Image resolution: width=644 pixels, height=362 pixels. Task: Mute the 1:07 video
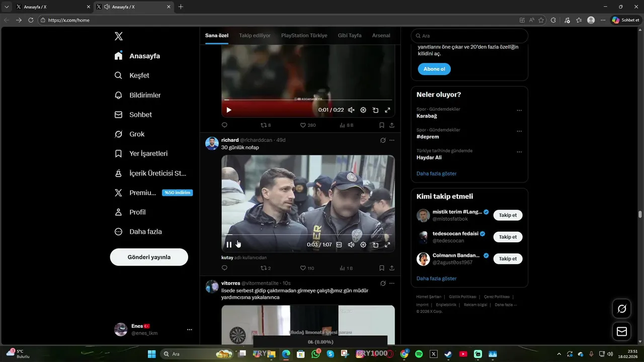click(x=351, y=245)
